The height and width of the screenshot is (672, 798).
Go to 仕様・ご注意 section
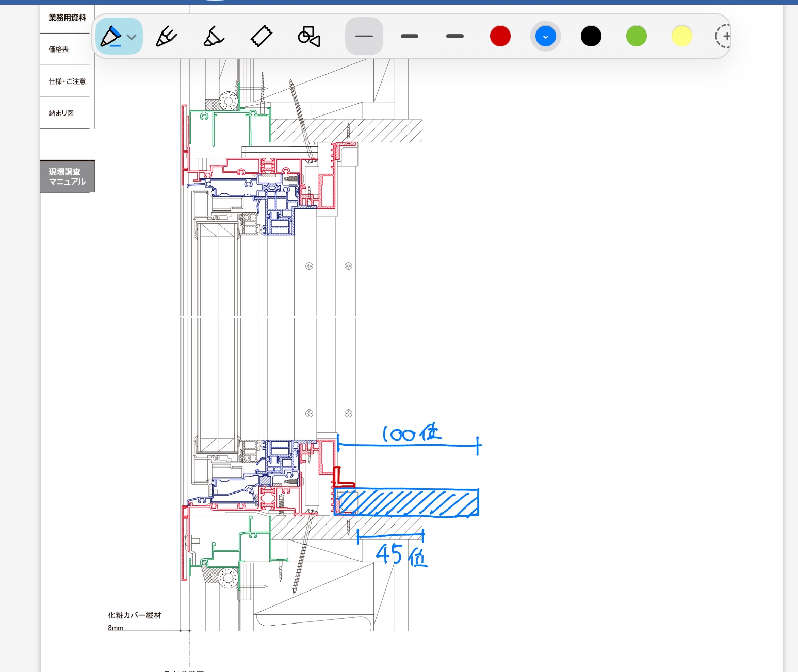pyautogui.click(x=67, y=81)
